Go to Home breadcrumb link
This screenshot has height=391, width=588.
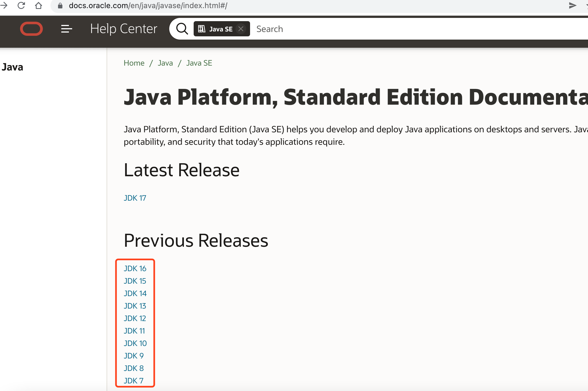[134, 63]
